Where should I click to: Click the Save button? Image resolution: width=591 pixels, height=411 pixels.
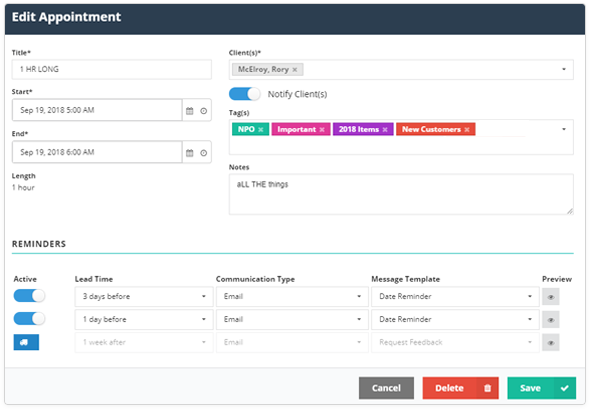[542, 388]
